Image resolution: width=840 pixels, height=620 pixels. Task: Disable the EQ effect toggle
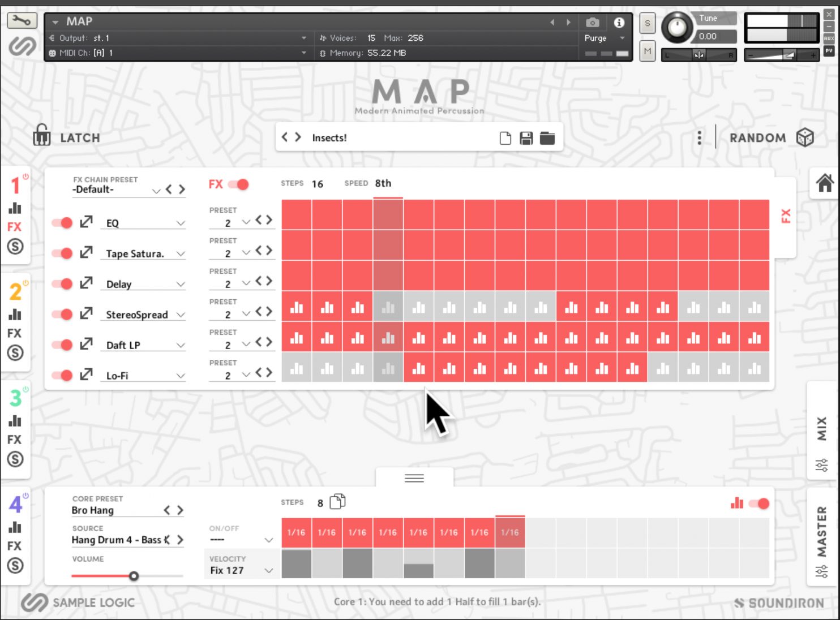(61, 222)
